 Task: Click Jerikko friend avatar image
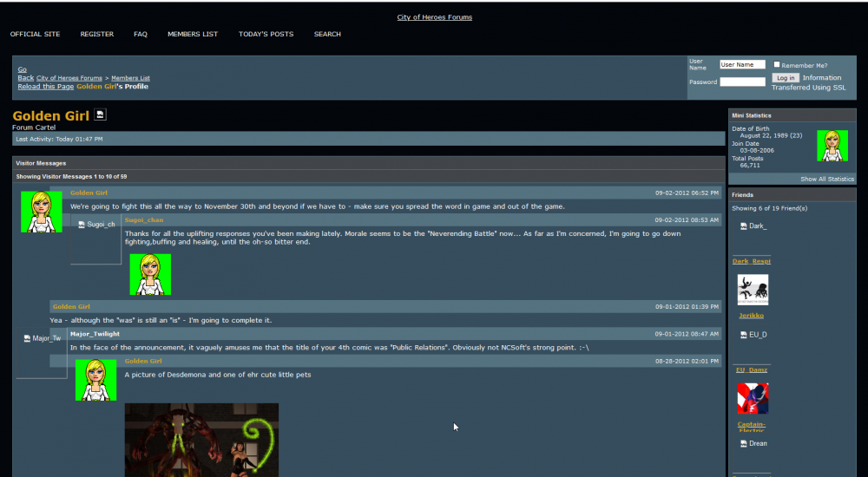753,290
